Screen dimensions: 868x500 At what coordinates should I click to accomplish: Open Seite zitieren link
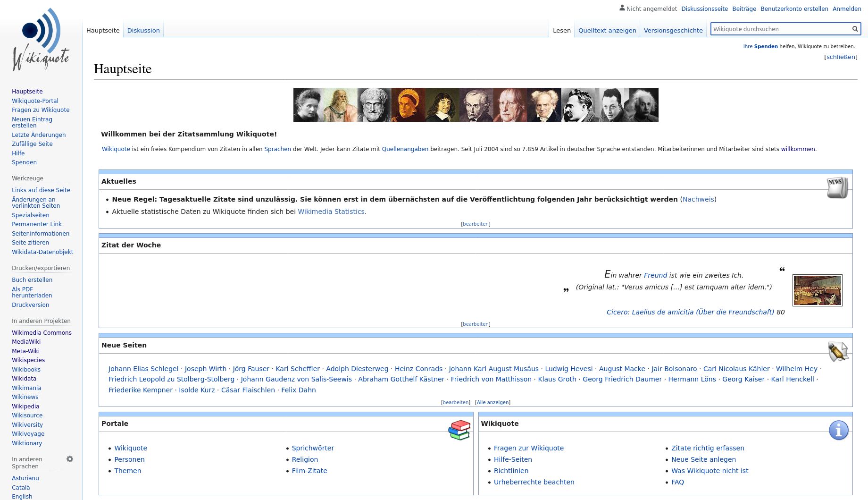(30, 242)
